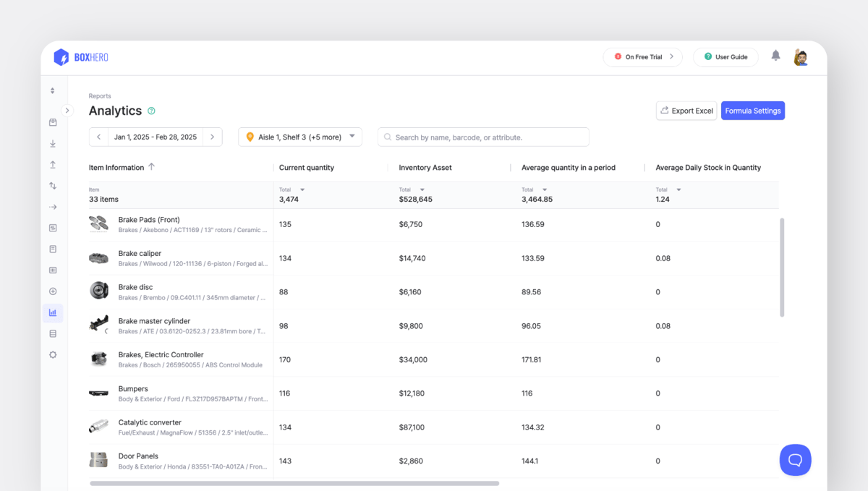This screenshot has height=491, width=868.
Task: Open the Adjust Stock up-down arrows icon
Action: coord(53,186)
